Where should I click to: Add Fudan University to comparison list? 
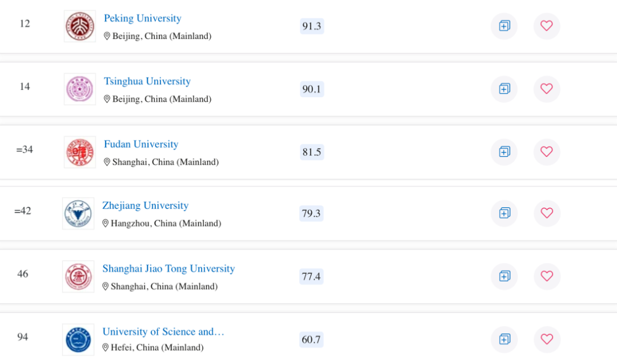[x=504, y=152]
